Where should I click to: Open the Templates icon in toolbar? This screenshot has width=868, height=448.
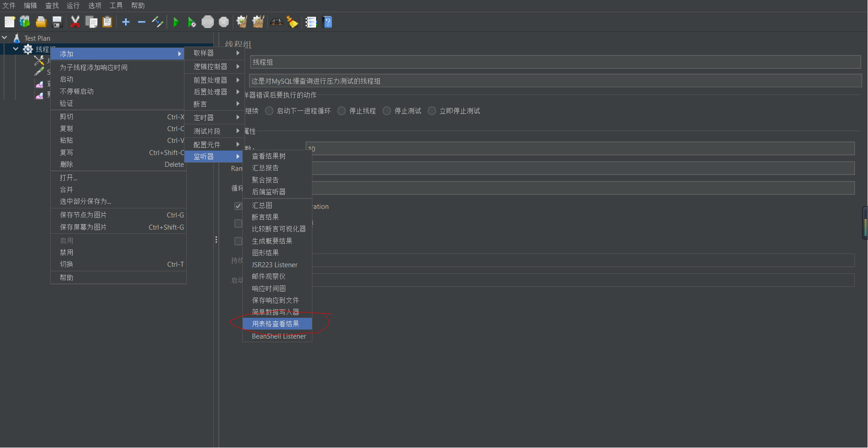[25, 22]
